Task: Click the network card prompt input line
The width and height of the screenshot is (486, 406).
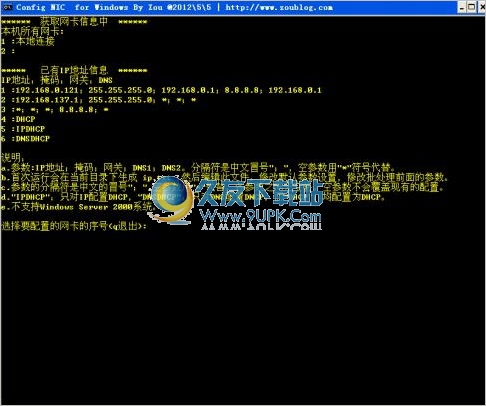Action: click(x=74, y=226)
